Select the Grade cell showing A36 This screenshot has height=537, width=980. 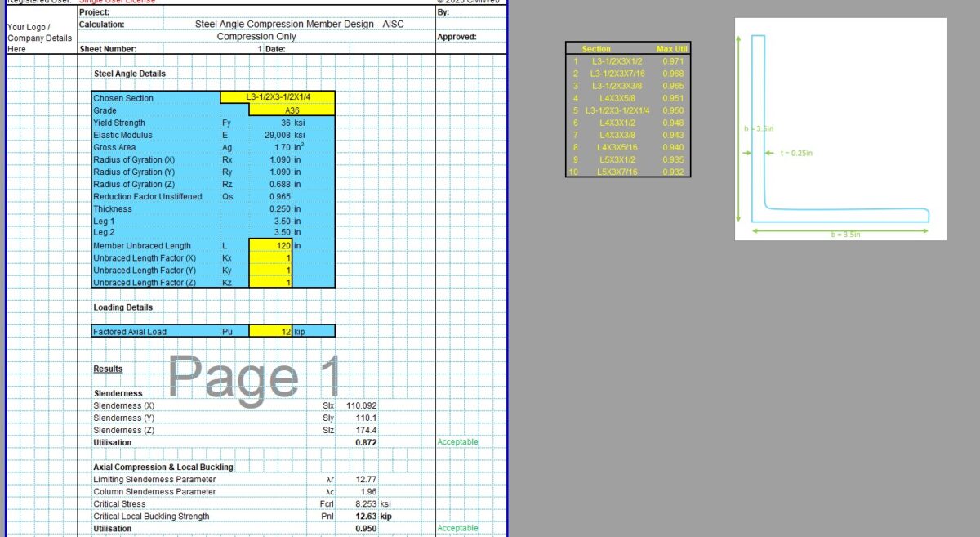coord(292,110)
